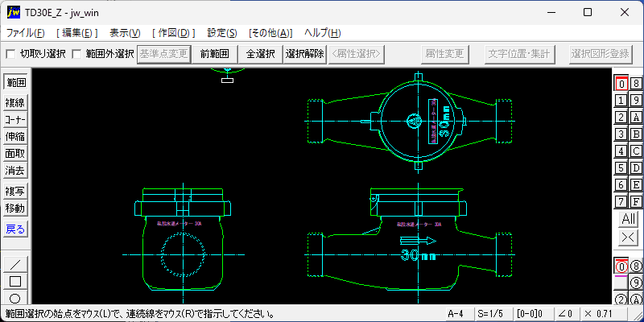Toggle layer F button

point(636,202)
